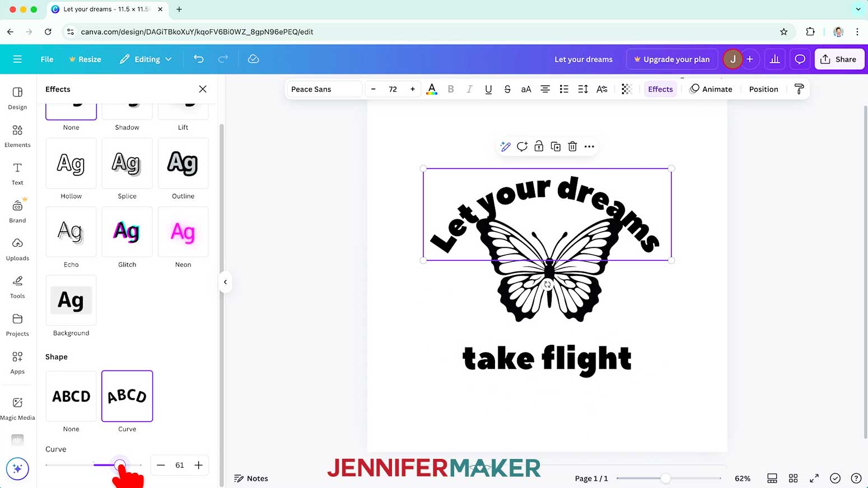Image resolution: width=868 pixels, height=488 pixels.
Task: Open the analytics insights chart icon
Action: 775,59
